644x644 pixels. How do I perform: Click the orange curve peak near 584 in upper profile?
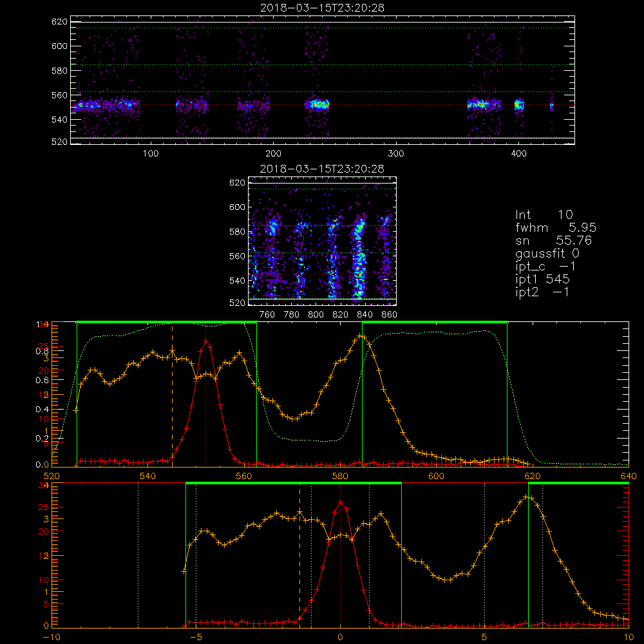point(361,336)
